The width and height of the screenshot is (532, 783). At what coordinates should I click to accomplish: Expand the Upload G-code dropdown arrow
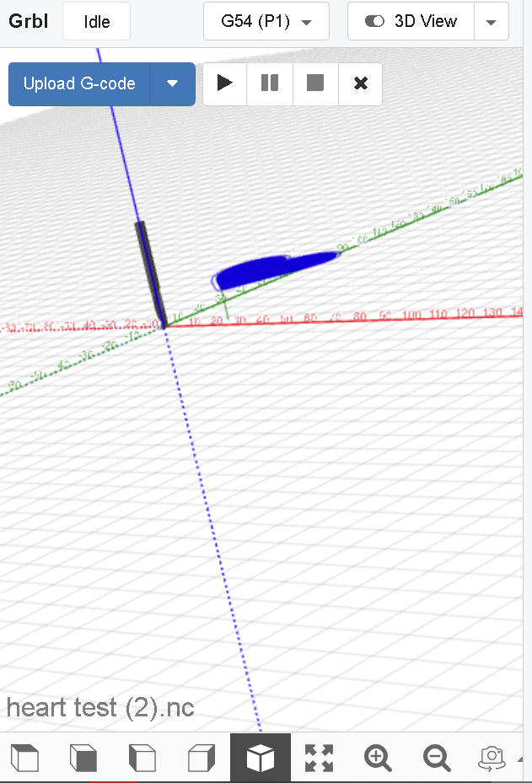[173, 83]
